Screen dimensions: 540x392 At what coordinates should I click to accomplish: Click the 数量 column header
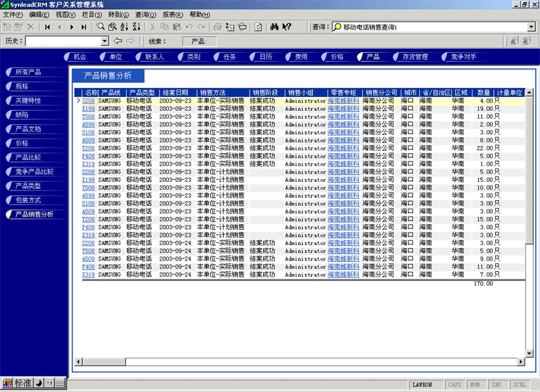pyautogui.click(x=484, y=92)
